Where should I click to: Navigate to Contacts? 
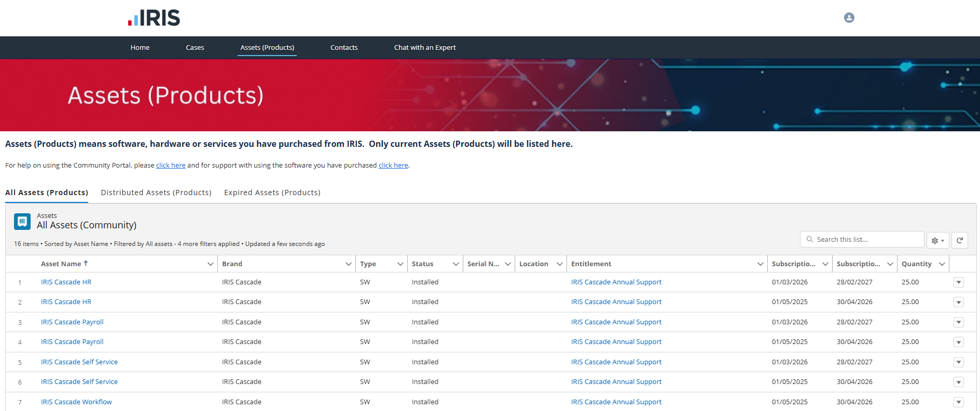point(344,47)
